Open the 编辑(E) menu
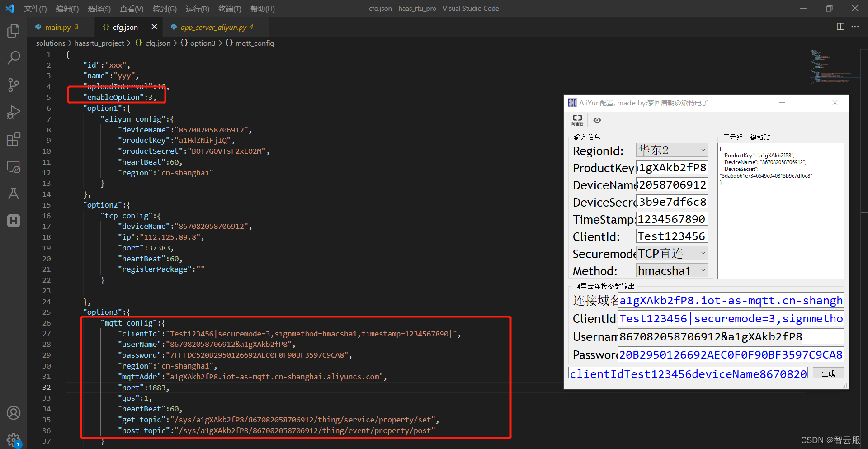Viewport: 868px width, 449px height. pos(67,9)
